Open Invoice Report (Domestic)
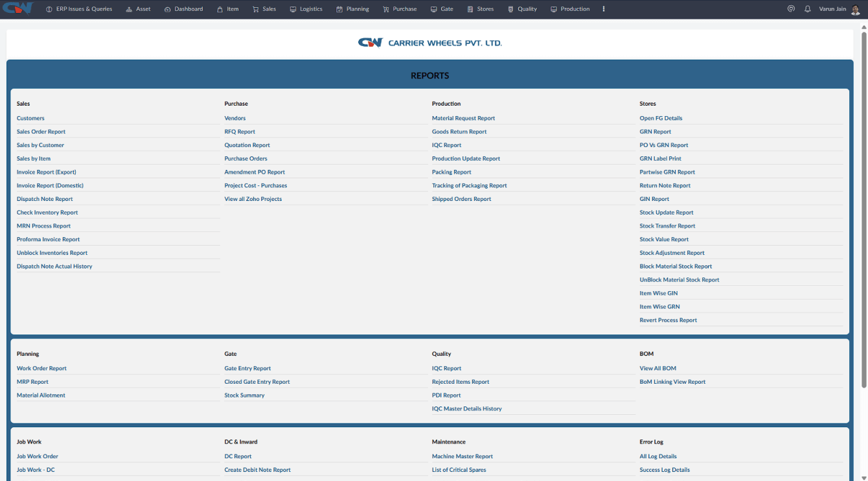Viewport: 868px width, 481px height. [50, 185]
